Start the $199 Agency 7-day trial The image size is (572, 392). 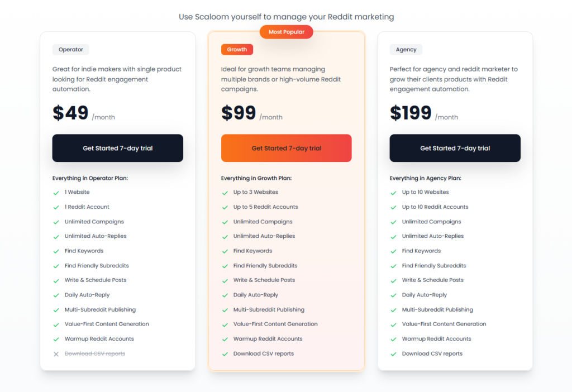[455, 148]
